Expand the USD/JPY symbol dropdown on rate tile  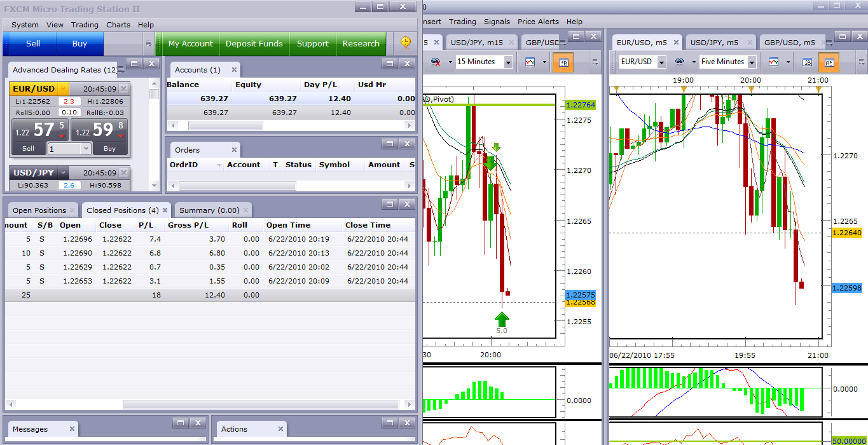click(x=63, y=173)
